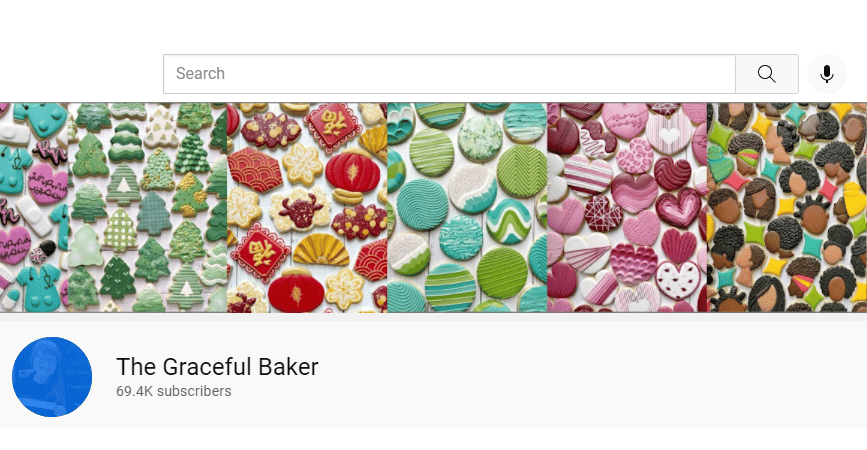
Task: Click the 69.4K subscribers text
Action: 174,391
